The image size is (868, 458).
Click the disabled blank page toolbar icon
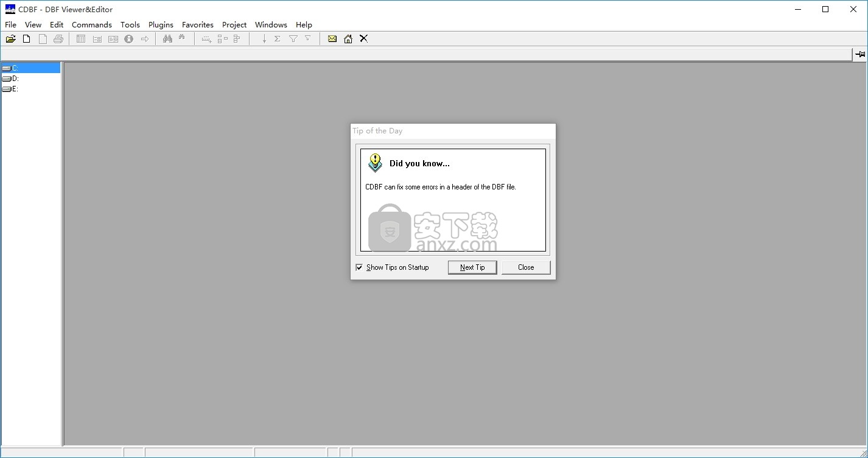click(x=43, y=39)
